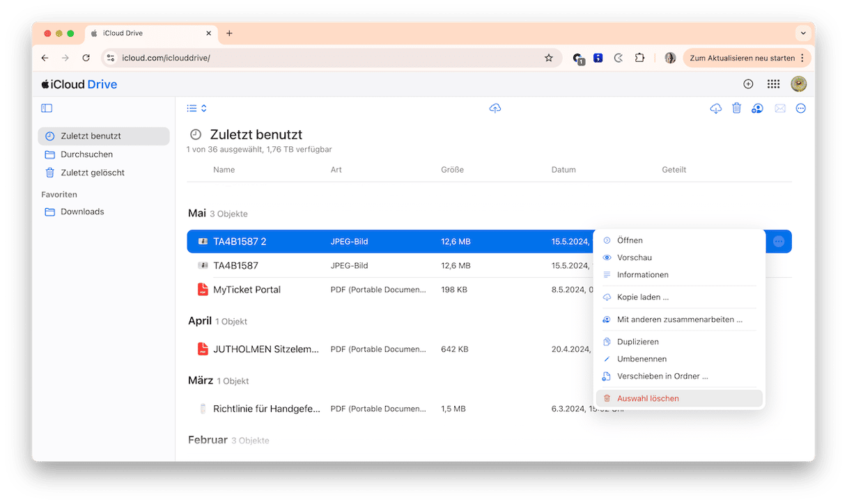Go back with the browser back arrow
The height and width of the screenshot is (504, 847).
(x=45, y=58)
